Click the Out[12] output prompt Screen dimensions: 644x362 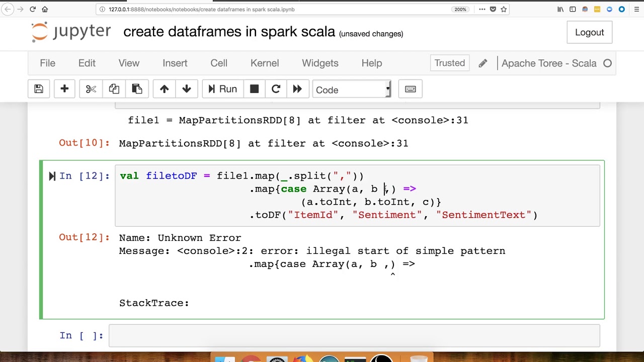[84, 237]
